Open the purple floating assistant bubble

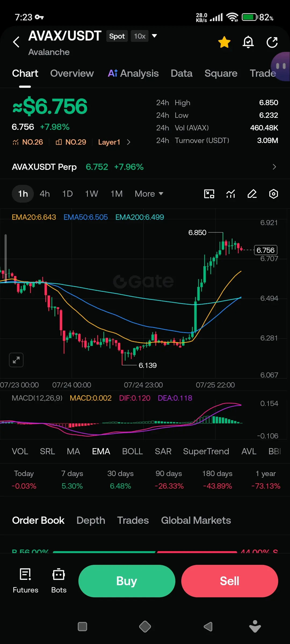(281, 66)
